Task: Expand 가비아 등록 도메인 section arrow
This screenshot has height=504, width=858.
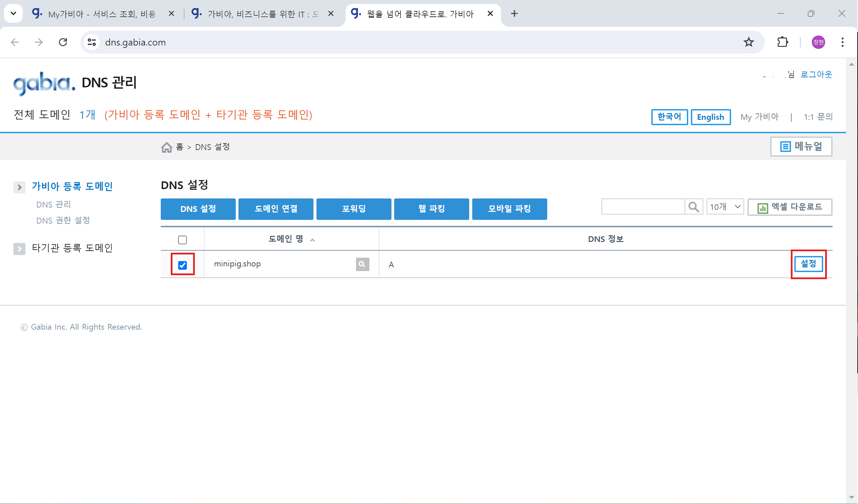Action: point(19,187)
